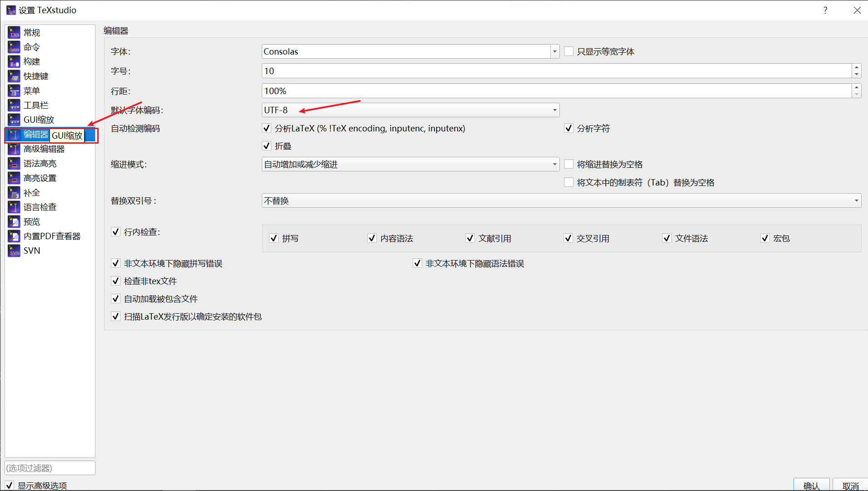Click the 构建 (Build) sidebar icon
This screenshot has height=491, width=868.
tap(14, 61)
